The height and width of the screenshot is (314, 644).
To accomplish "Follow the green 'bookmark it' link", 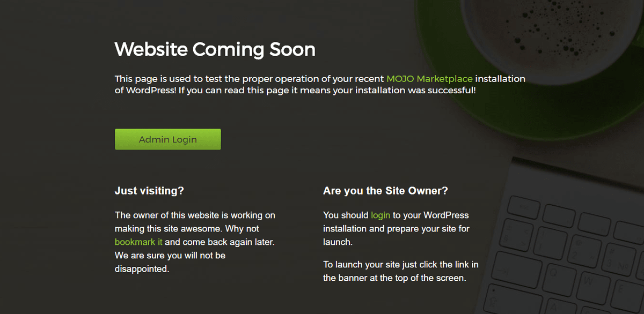I will [138, 242].
